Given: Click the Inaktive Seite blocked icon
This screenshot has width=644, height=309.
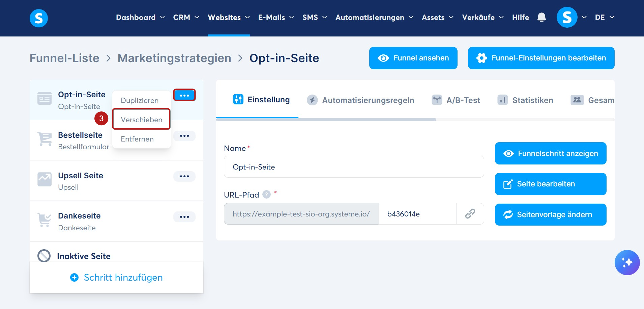Looking at the screenshot, I should tap(44, 256).
